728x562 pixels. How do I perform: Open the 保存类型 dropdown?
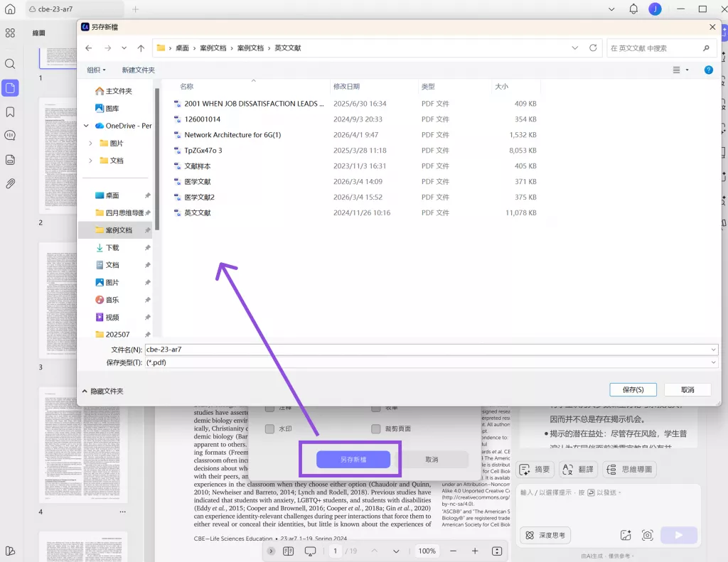[713, 362]
